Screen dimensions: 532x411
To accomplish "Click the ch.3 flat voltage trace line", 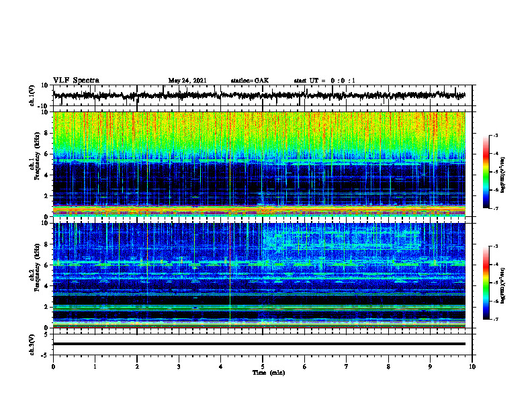I will click(x=259, y=344).
